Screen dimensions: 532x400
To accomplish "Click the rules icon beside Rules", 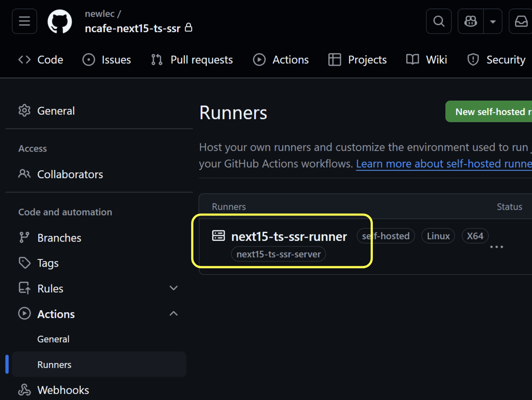I will 24,288.
